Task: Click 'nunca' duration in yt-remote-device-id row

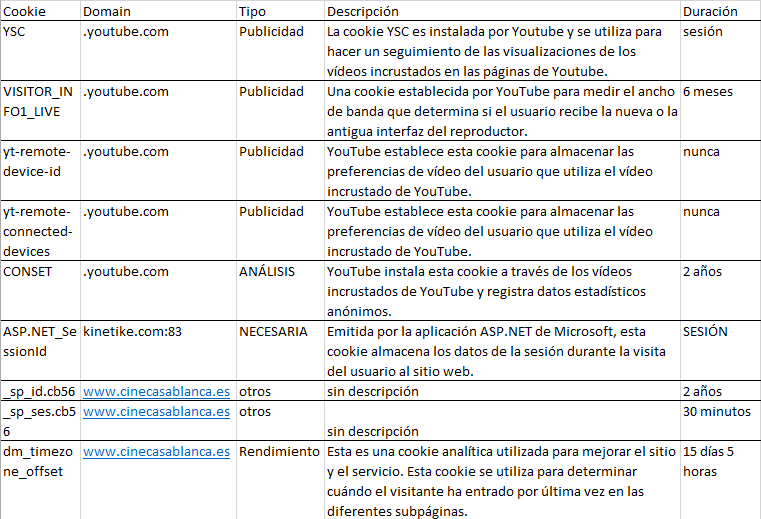Action: click(701, 151)
